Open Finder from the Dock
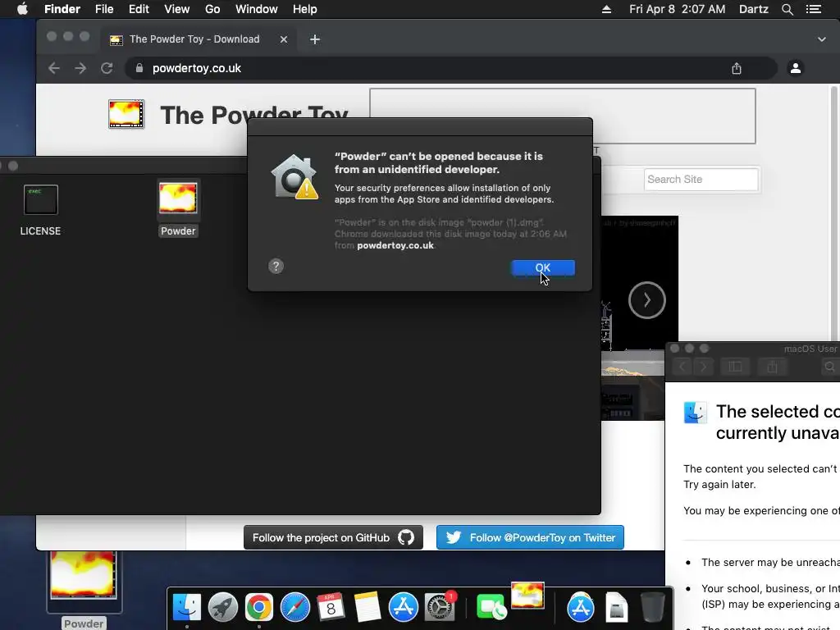 click(x=186, y=608)
